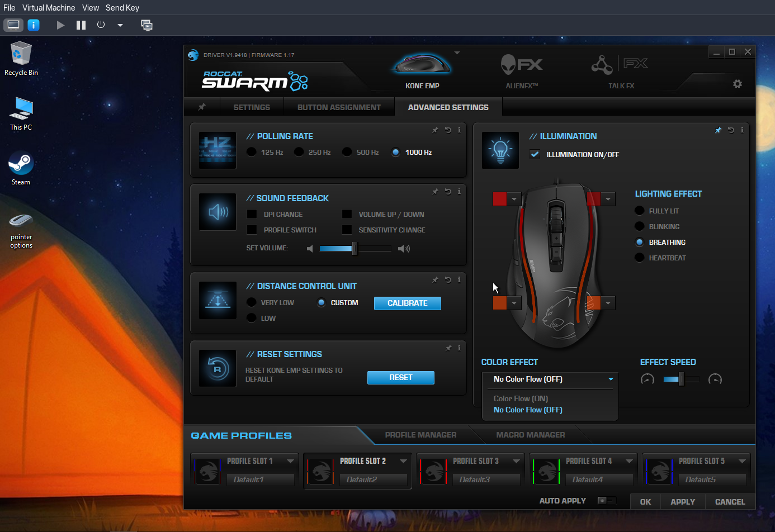Click the Swarm settings gear icon
Screen dimensions: 775x532
coord(738,83)
